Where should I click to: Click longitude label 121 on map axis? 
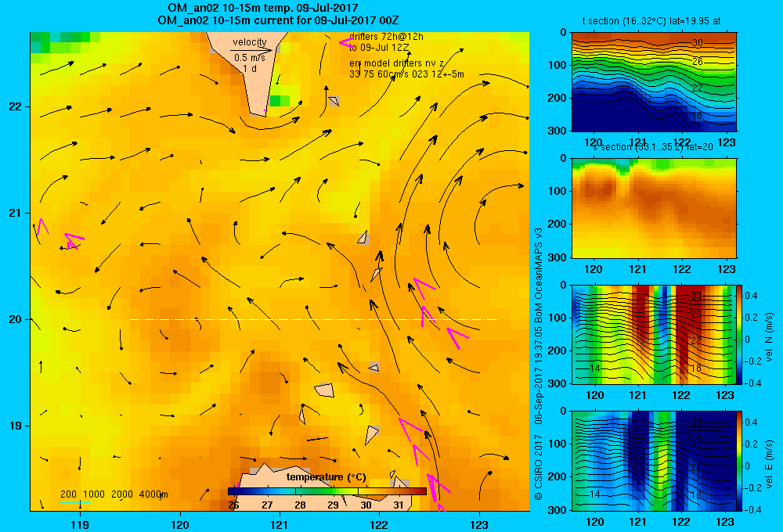[x=280, y=524]
